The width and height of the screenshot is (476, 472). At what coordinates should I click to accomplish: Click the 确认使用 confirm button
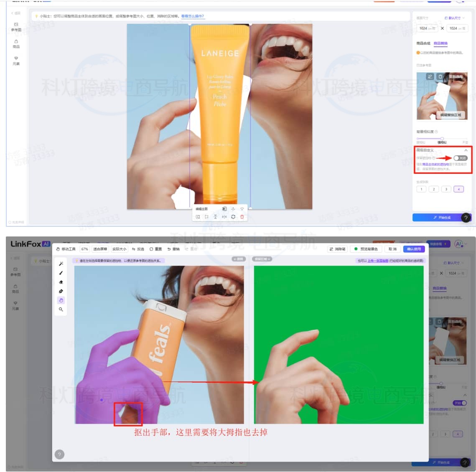pyautogui.click(x=414, y=249)
